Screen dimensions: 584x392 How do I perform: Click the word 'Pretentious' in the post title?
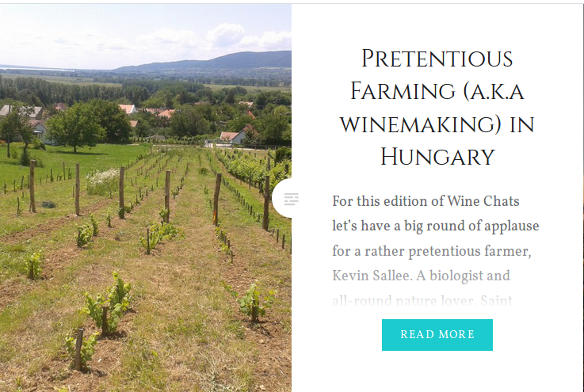[x=437, y=59]
